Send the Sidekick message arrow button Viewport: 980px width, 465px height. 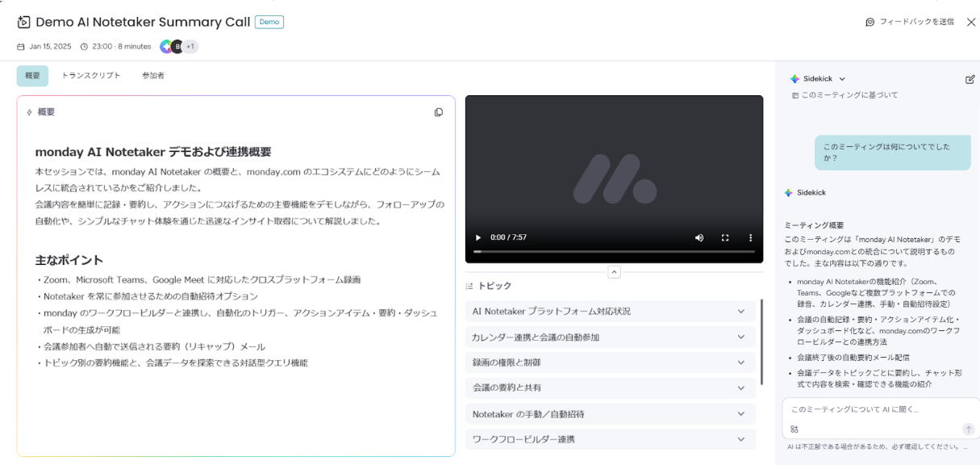point(968,429)
